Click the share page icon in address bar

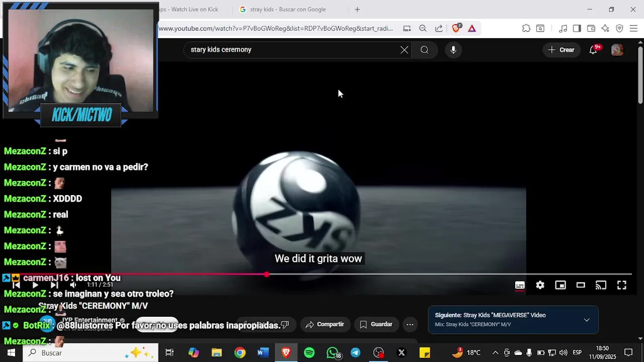tap(439, 28)
